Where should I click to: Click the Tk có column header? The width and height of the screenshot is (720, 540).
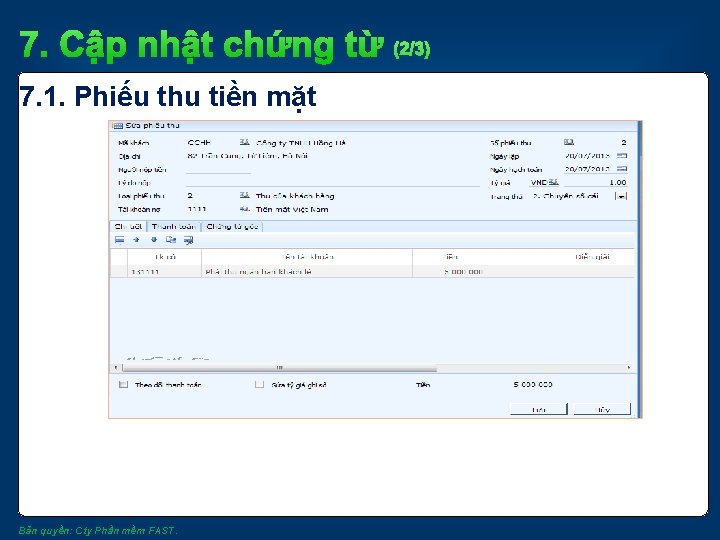[x=165, y=257]
